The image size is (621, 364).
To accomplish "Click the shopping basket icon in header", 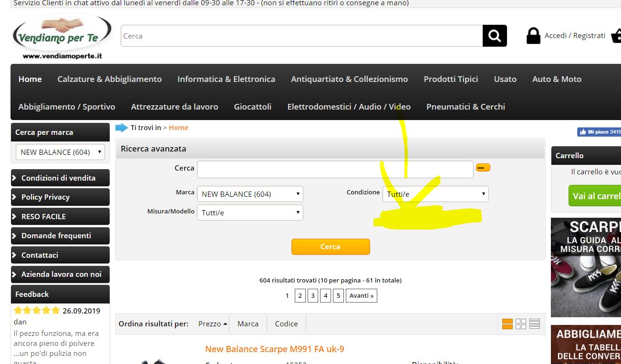I will (x=616, y=36).
